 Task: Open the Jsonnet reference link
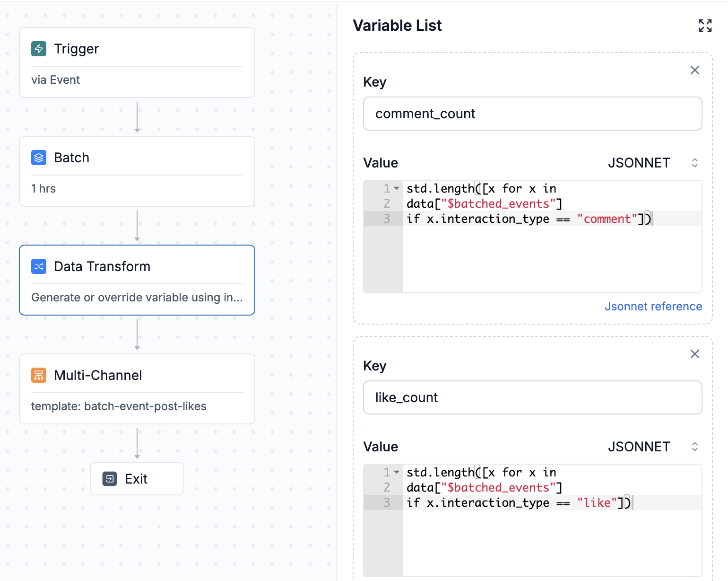(653, 307)
